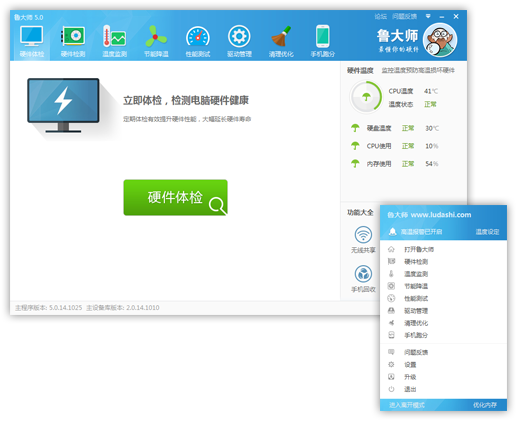Click the circular CPU temperature gauge

[x=366, y=97]
